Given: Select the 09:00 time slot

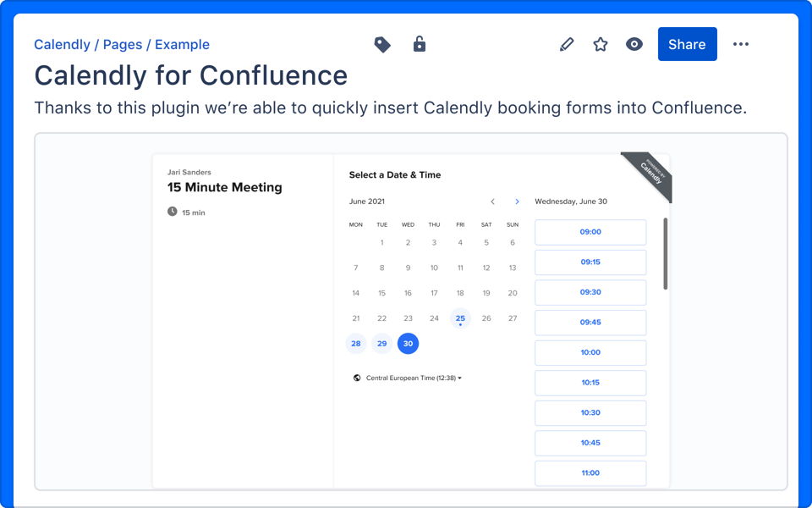Looking at the screenshot, I should pyautogui.click(x=590, y=232).
